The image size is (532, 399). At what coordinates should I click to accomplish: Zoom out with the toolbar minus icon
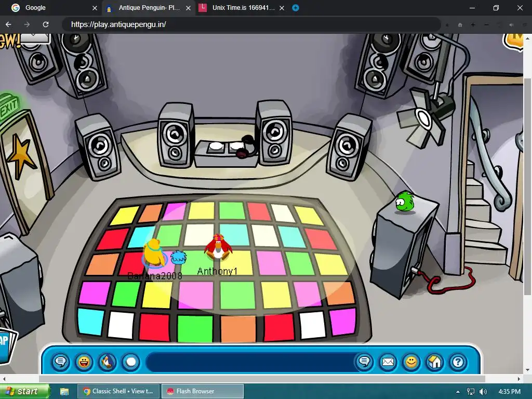click(x=486, y=25)
